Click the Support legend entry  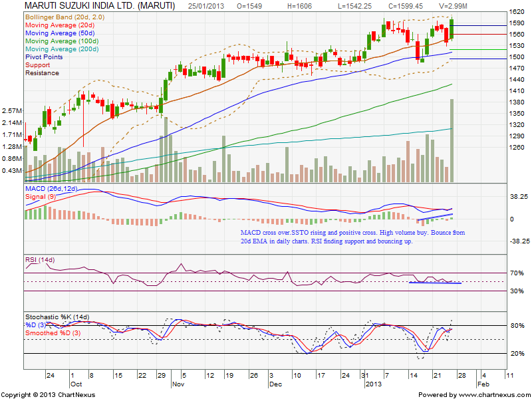[x=37, y=65]
